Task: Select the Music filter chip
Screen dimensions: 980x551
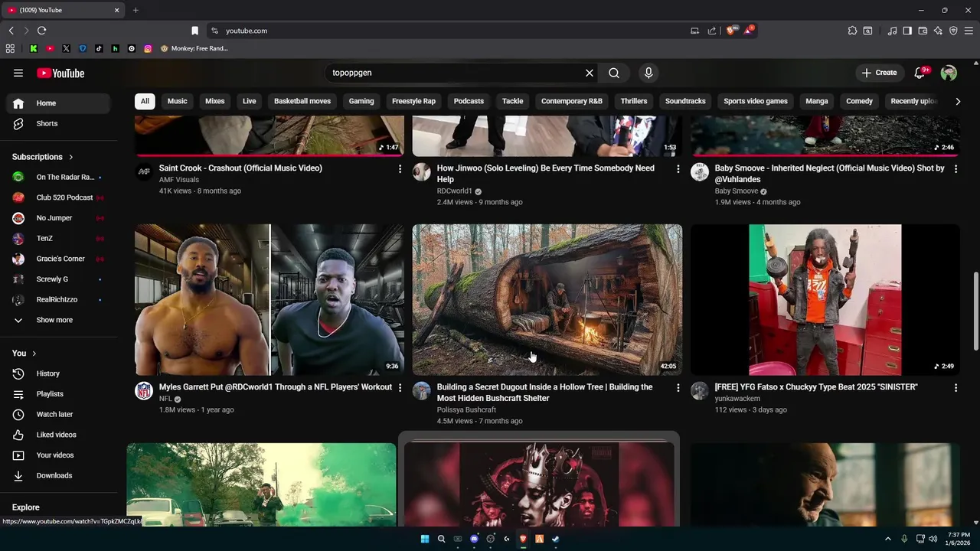Action: pos(177,101)
